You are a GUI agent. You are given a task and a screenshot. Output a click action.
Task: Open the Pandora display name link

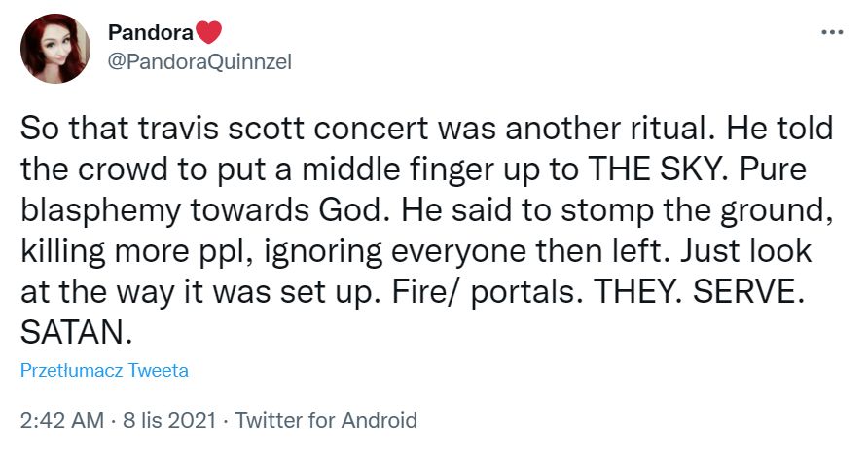pos(150,33)
